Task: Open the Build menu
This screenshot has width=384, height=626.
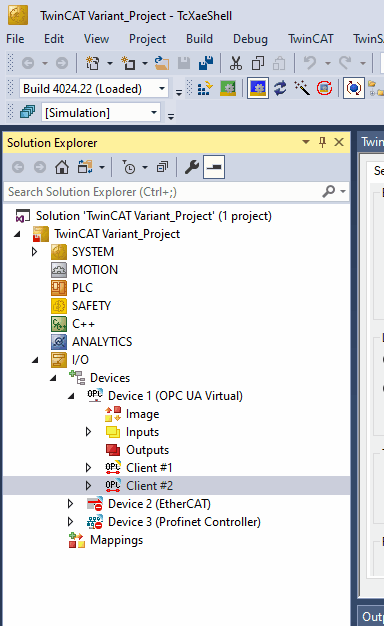Action: coord(199,39)
